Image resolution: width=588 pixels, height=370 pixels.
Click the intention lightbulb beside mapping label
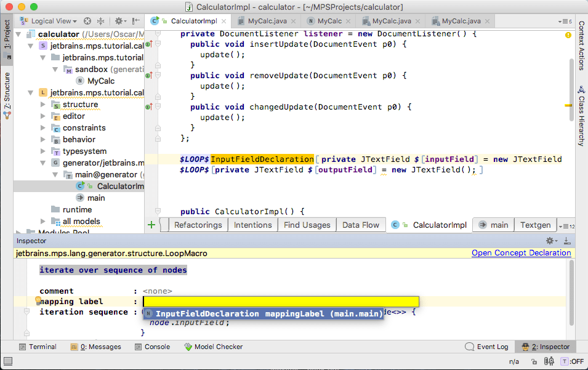[38, 300]
